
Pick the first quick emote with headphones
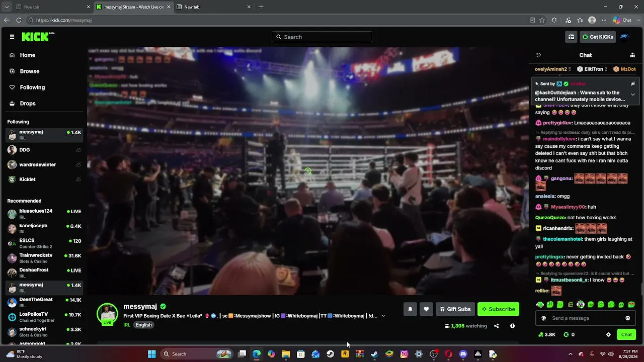(x=540, y=305)
